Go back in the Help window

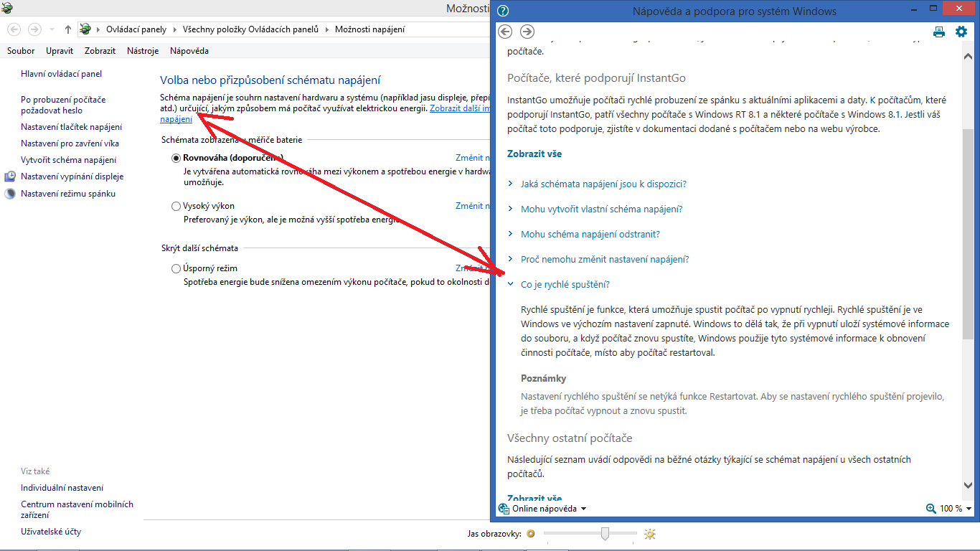[505, 32]
